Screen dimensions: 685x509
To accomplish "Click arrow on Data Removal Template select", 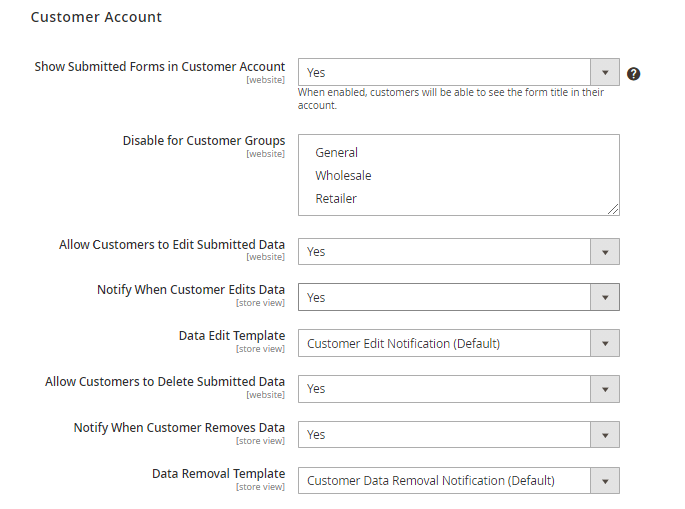I will point(604,481).
